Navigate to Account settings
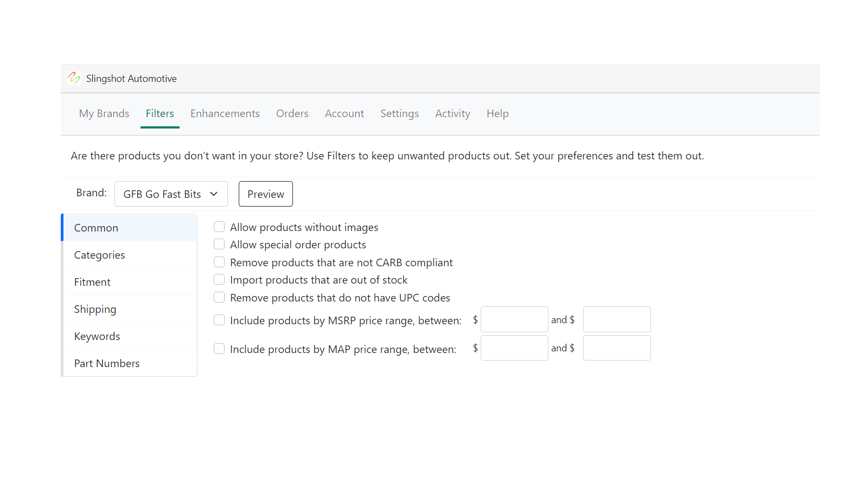The width and height of the screenshot is (868, 488). click(x=344, y=113)
